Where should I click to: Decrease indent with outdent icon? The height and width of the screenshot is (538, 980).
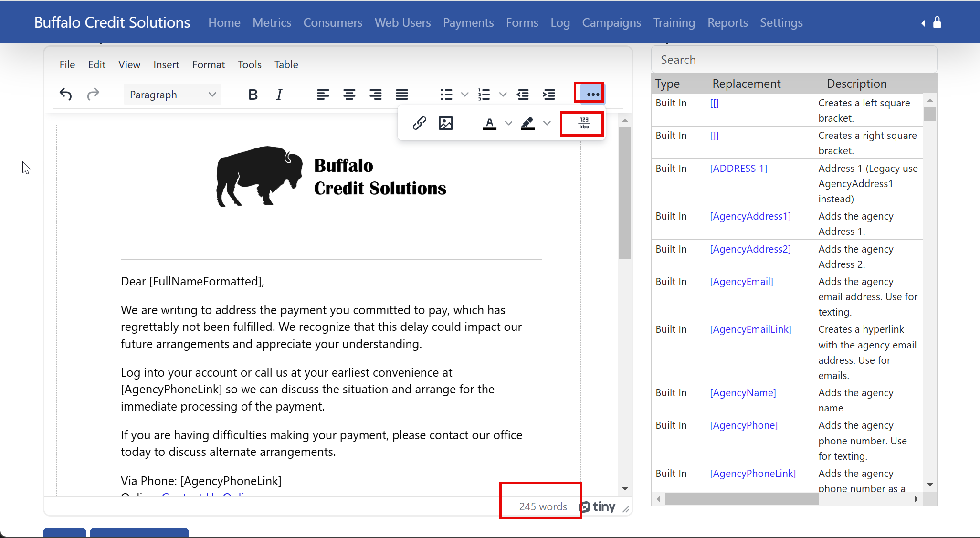point(523,95)
